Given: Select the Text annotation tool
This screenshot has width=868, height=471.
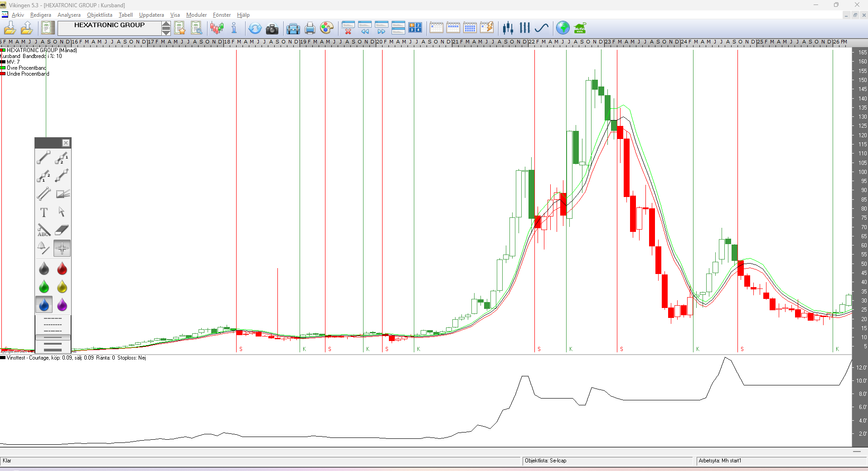Looking at the screenshot, I should [44, 212].
